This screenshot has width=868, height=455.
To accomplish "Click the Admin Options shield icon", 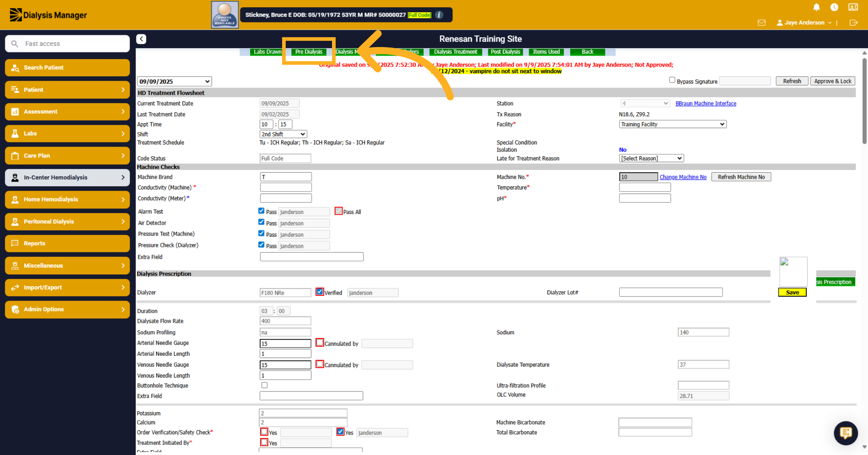I will pos(15,309).
